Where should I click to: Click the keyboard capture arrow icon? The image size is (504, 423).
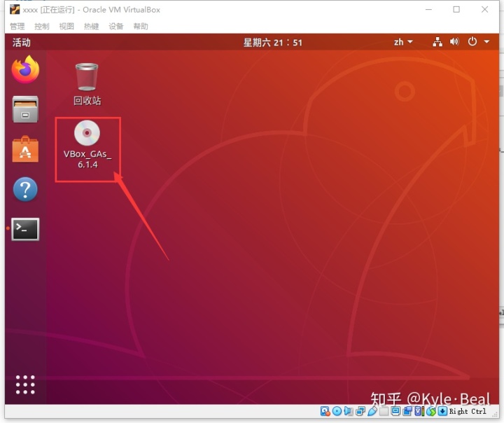click(442, 411)
